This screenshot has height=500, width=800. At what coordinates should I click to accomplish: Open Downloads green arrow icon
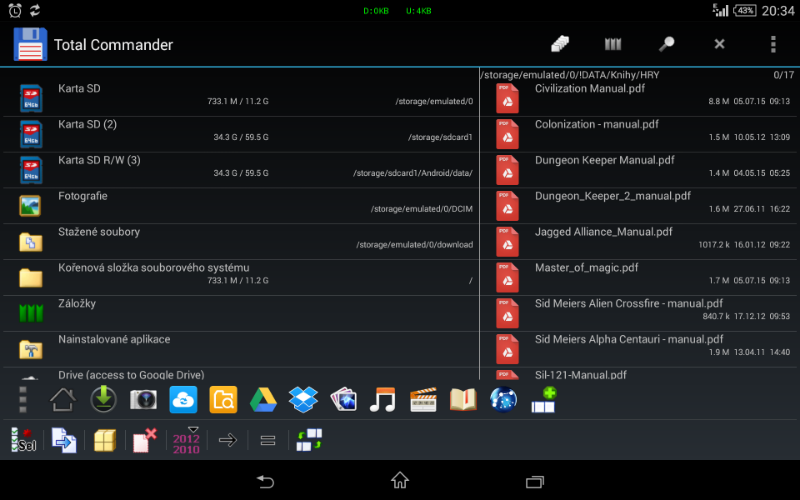(x=104, y=399)
